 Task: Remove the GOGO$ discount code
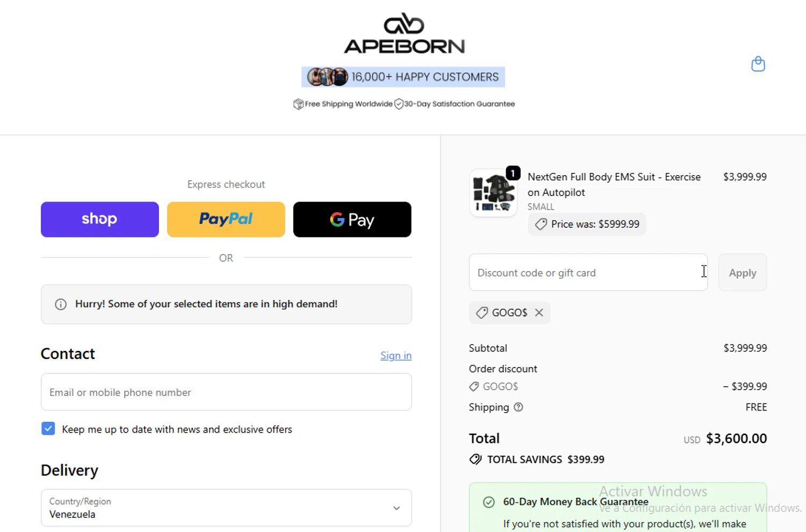pyautogui.click(x=539, y=313)
